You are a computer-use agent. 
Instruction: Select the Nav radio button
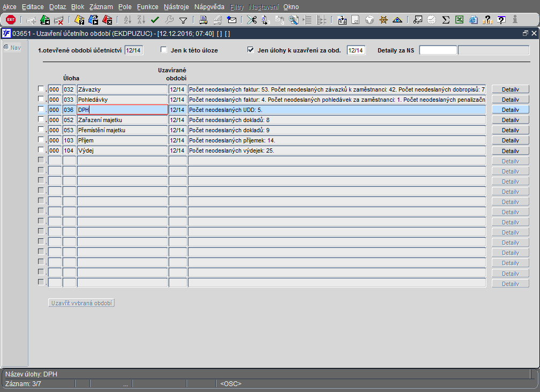6,47
